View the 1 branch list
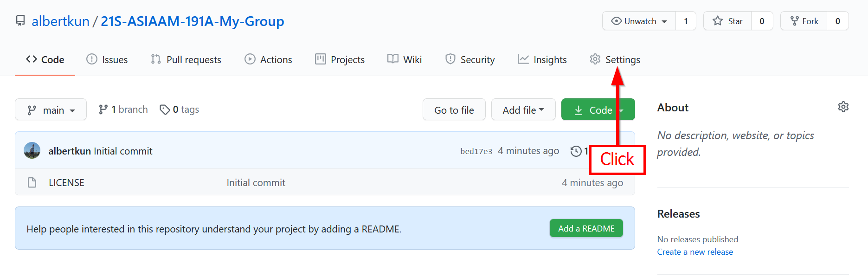868x277 pixels. pyautogui.click(x=123, y=110)
